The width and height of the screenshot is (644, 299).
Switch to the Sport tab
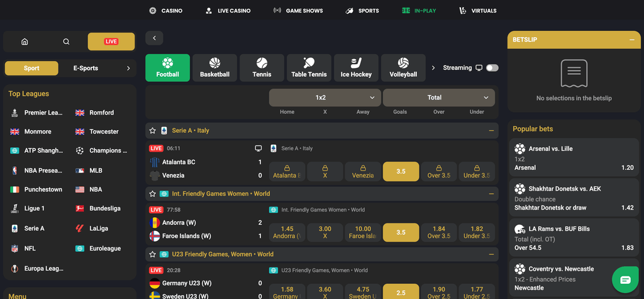tap(31, 68)
